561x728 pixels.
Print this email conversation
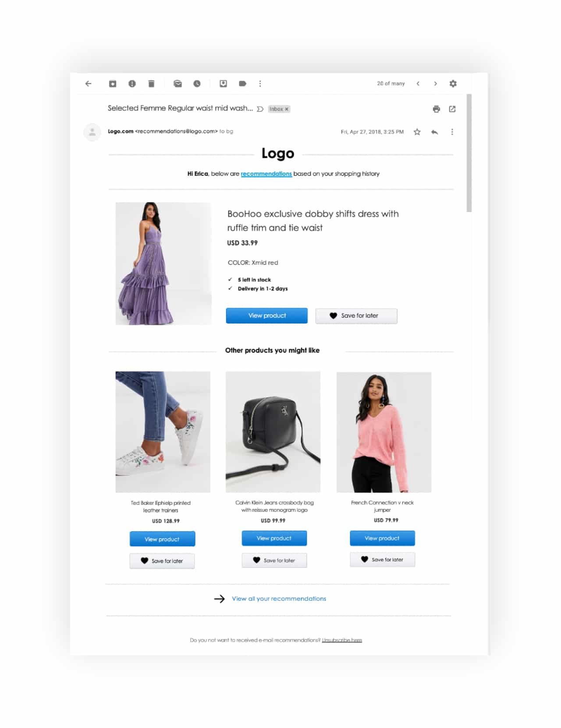[x=436, y=109]
